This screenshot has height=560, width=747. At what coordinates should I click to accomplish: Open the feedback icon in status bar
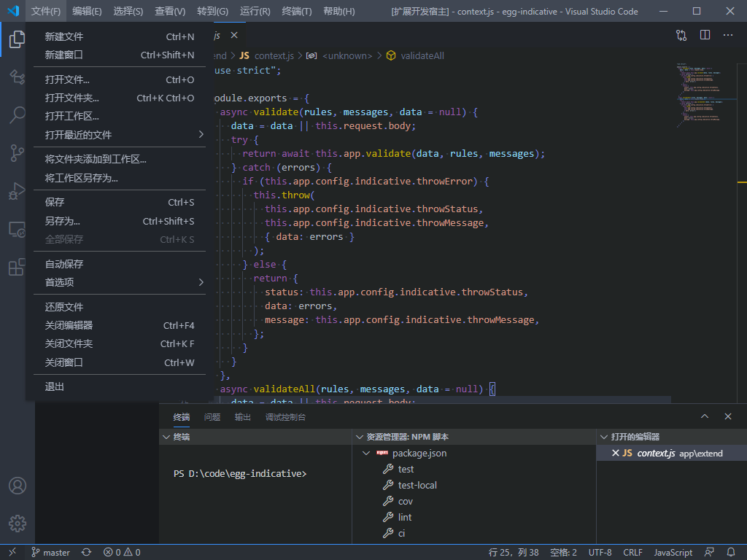(x=709, y=553)
